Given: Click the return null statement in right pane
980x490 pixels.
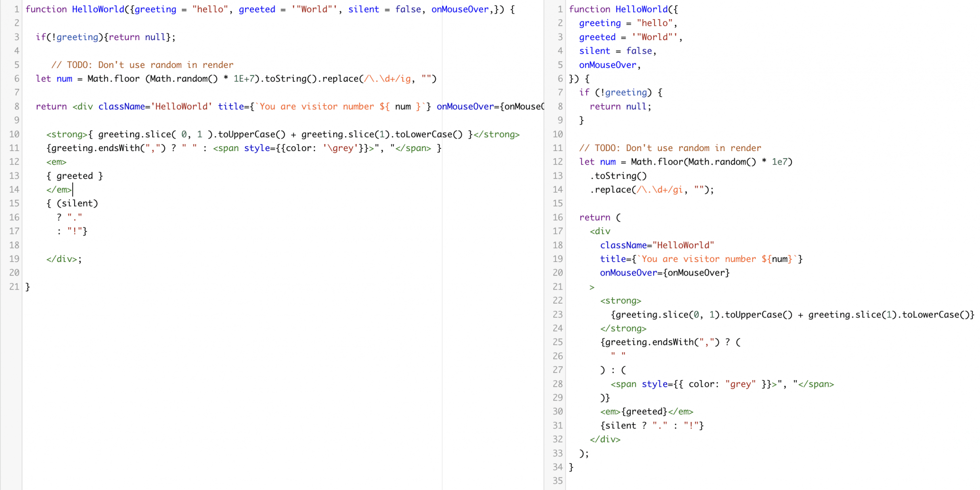Looking at the screenshot, I should coord(620,106).
